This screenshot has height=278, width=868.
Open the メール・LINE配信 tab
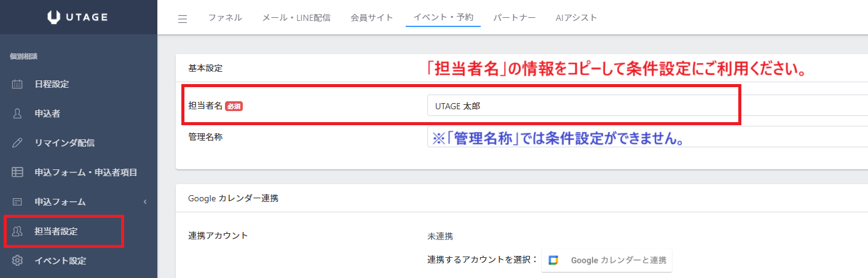pyautogui.click(x=296, y=18)
